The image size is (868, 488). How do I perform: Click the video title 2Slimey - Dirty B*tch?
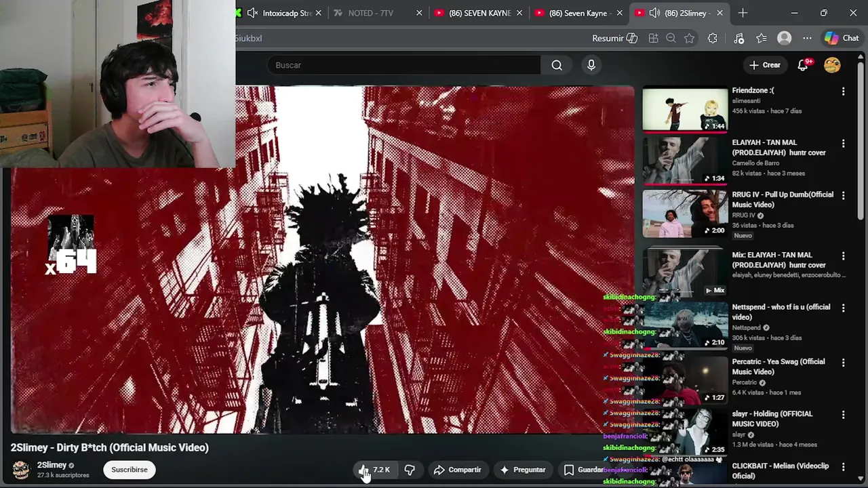pos(110,447)
